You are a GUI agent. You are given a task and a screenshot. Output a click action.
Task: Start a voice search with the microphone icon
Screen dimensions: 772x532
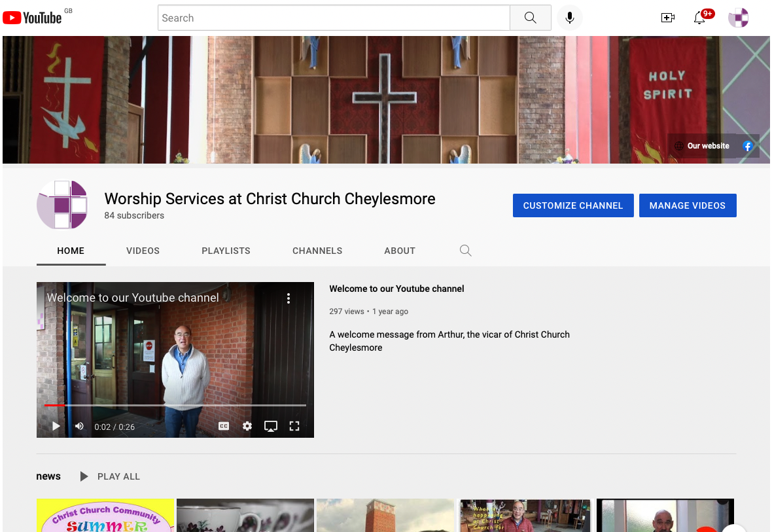click(569, 18)
